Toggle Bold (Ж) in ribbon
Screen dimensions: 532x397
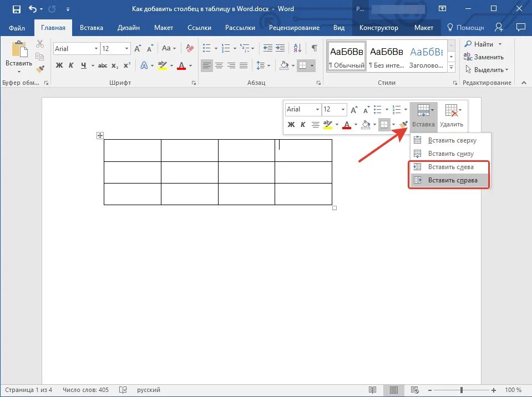tap(59, 65)
